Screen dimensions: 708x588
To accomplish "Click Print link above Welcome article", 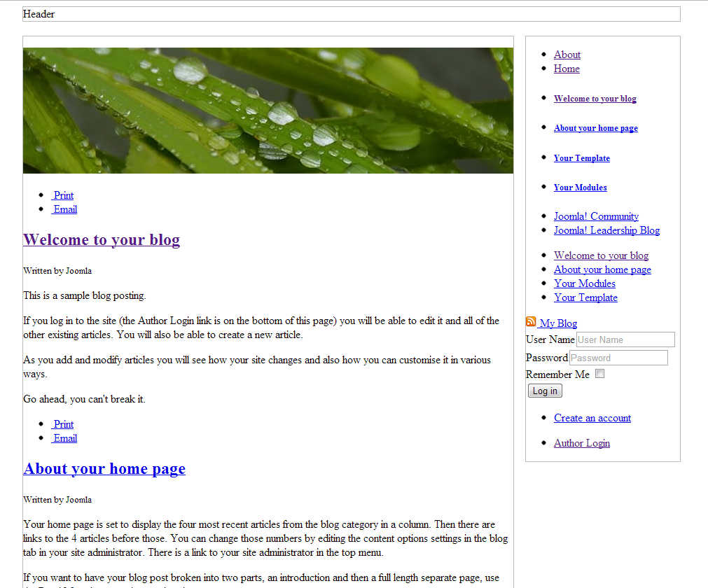I will pyautogui.click(x=63, y=195).
